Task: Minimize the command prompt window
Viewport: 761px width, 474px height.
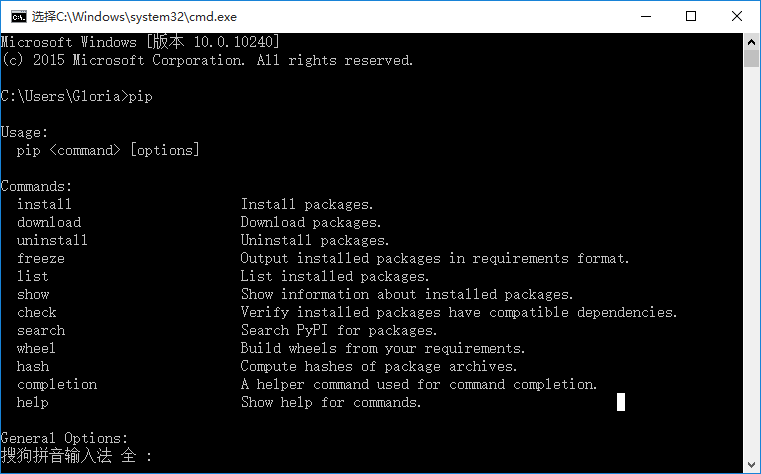Action: 646,16
